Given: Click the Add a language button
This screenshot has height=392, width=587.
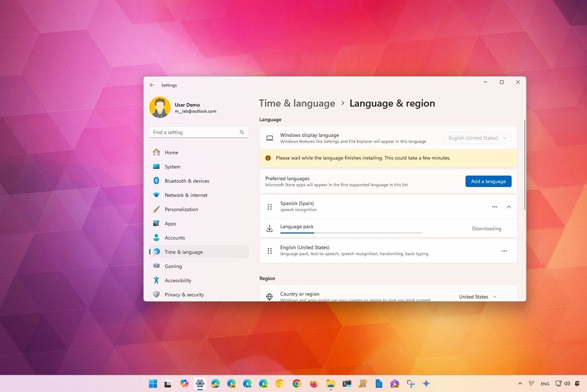Looking at the screenshot, I should [488, 181].
